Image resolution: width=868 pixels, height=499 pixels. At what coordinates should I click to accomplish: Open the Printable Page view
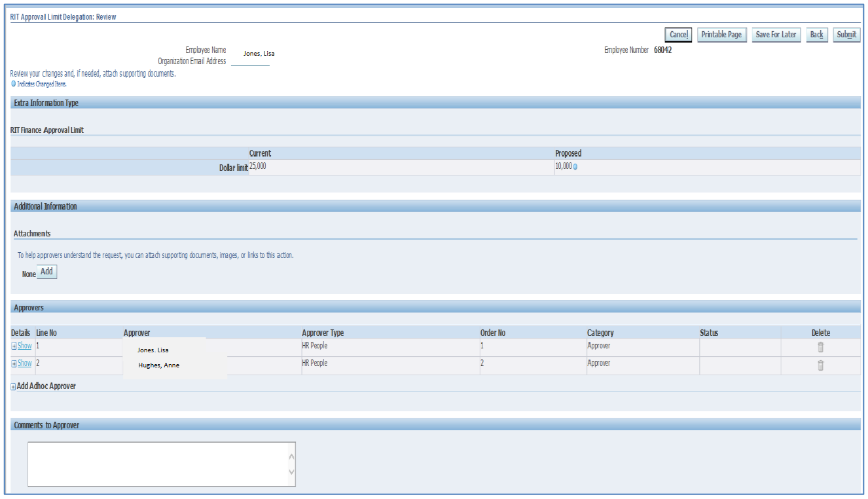[721, 35]
